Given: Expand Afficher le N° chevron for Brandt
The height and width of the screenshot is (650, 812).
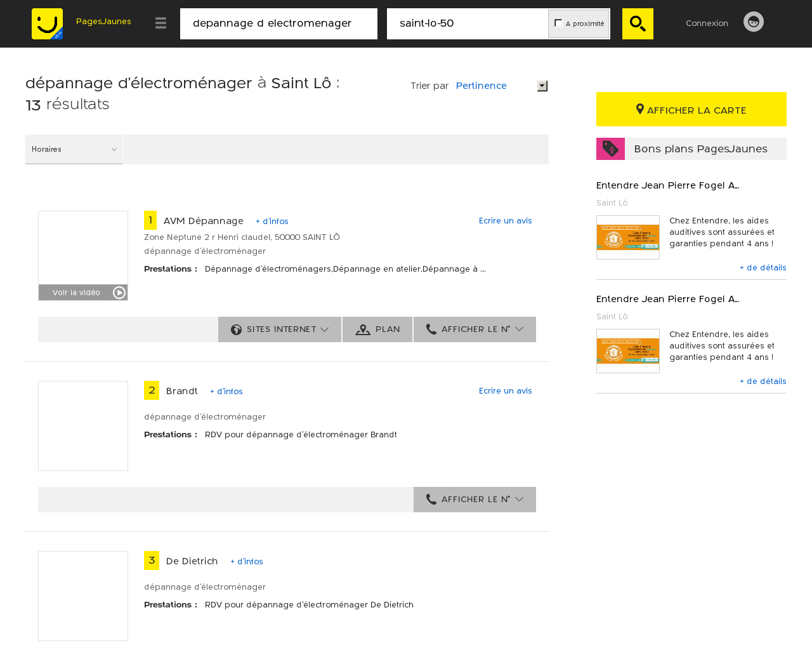Looking at the screenshot, I should (520, 500).
